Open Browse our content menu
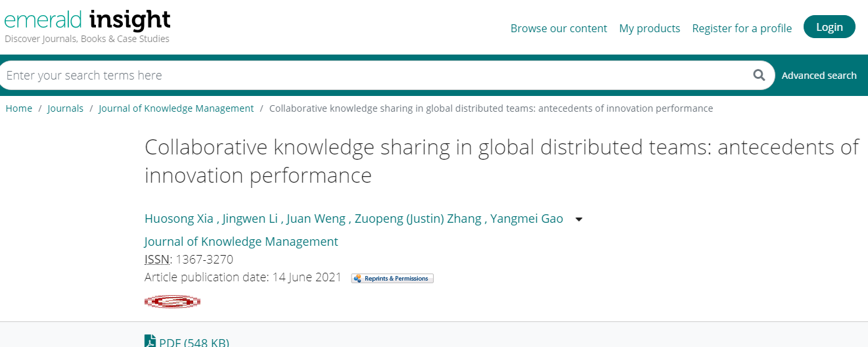Image resolution: width=868 pixels, height=347 pixels. click(559, 28)
